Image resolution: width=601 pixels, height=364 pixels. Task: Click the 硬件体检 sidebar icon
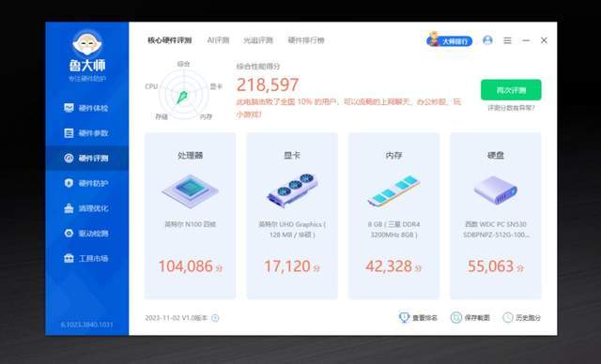coord(69,108)
